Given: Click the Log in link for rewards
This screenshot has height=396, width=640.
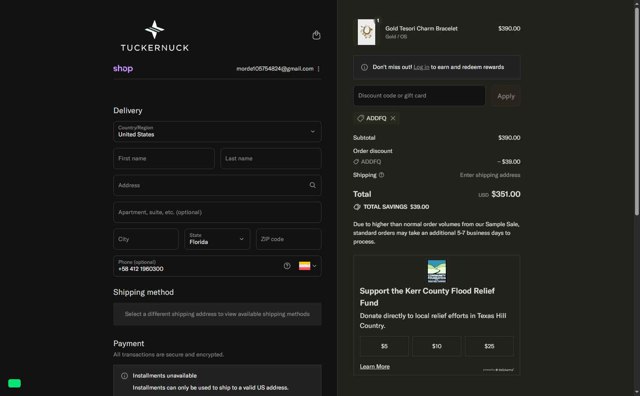Looking at the screenshot, I should click(421, 67).
